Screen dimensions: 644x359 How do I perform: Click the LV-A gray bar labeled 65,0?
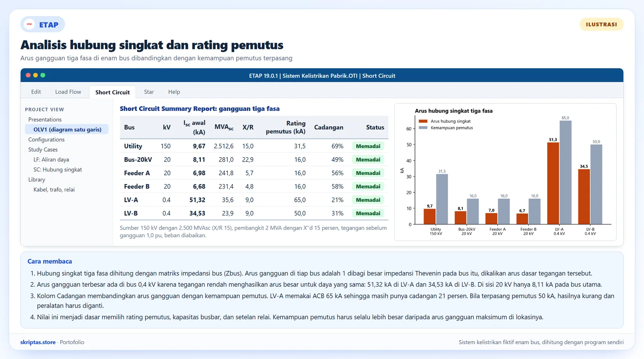click(x=566, y=172)
